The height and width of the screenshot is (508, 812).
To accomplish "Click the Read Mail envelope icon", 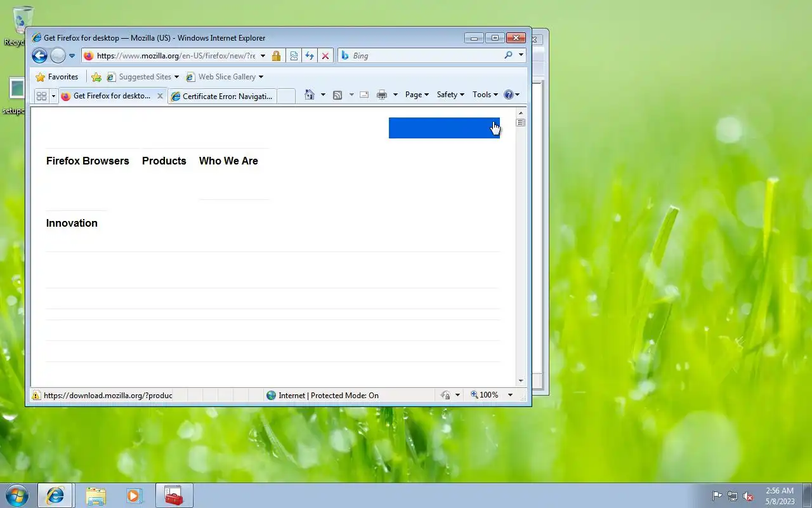I will click(x=364, y=95).
